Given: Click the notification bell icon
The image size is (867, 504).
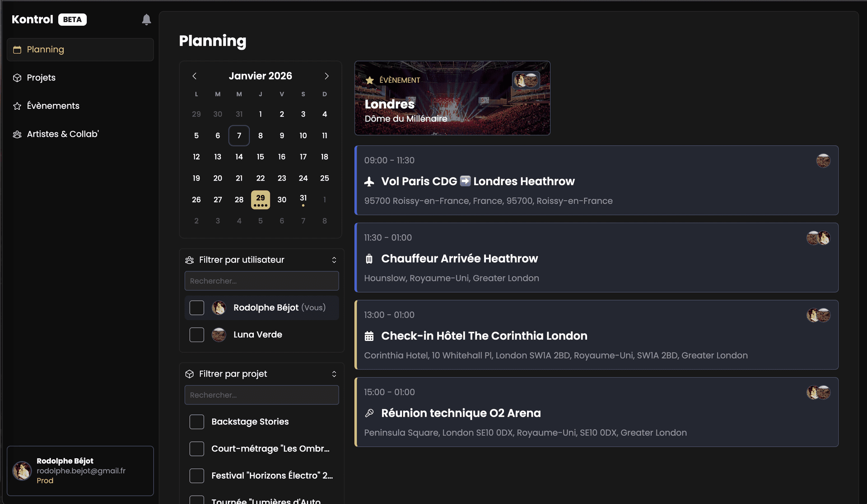Looking at the screenshot, I should pyautogui.click(x=146, y=19).
